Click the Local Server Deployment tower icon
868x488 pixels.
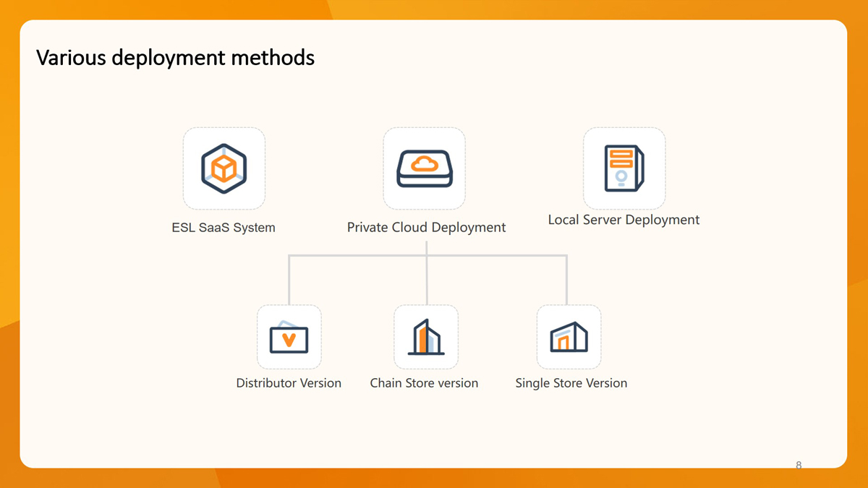click(624, 168)
